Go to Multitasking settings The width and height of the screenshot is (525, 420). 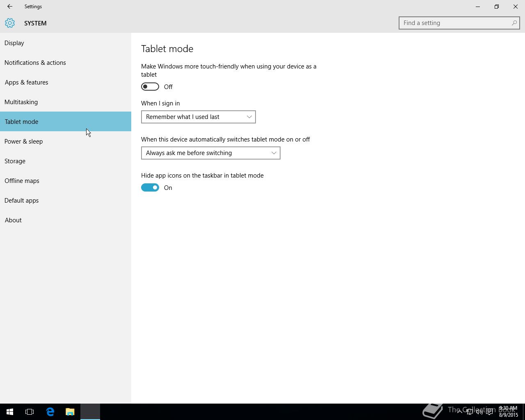click(x=66, y=102)
